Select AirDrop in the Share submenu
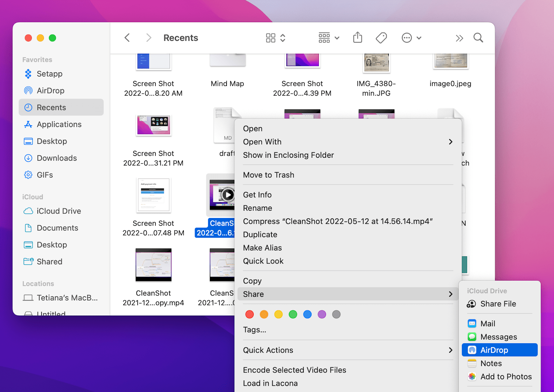 point(494,350)
